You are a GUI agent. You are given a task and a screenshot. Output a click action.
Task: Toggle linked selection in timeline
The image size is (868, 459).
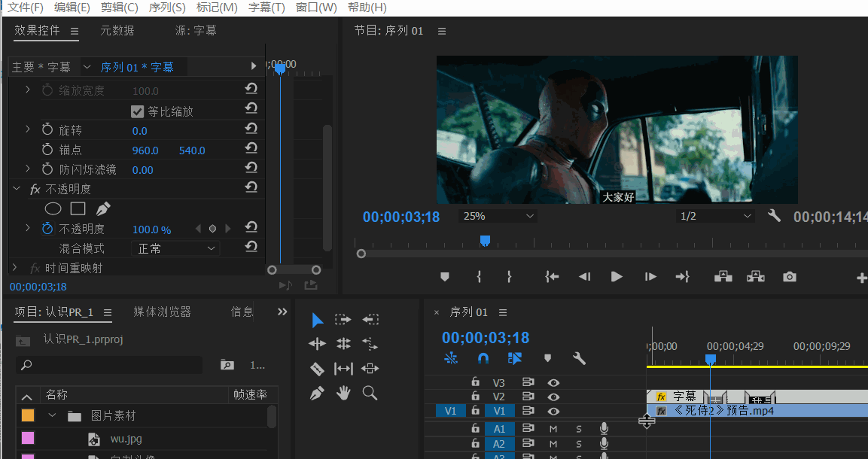coord(515,358)
